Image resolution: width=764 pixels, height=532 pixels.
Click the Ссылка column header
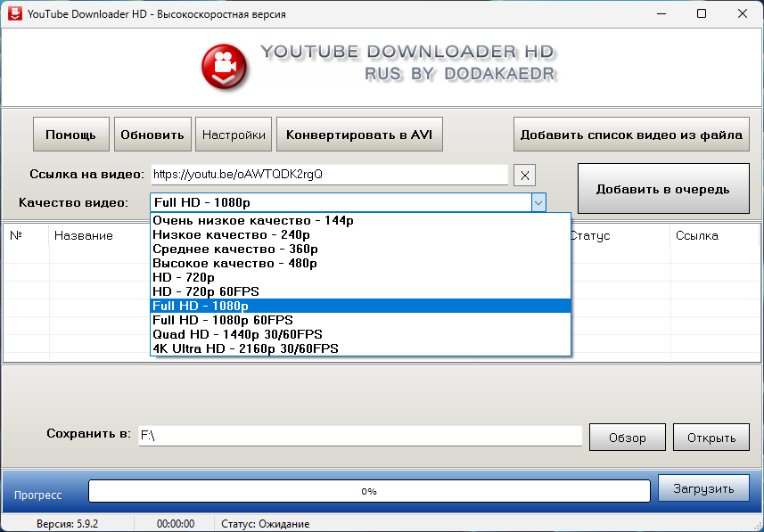click(x=697, y=236)
